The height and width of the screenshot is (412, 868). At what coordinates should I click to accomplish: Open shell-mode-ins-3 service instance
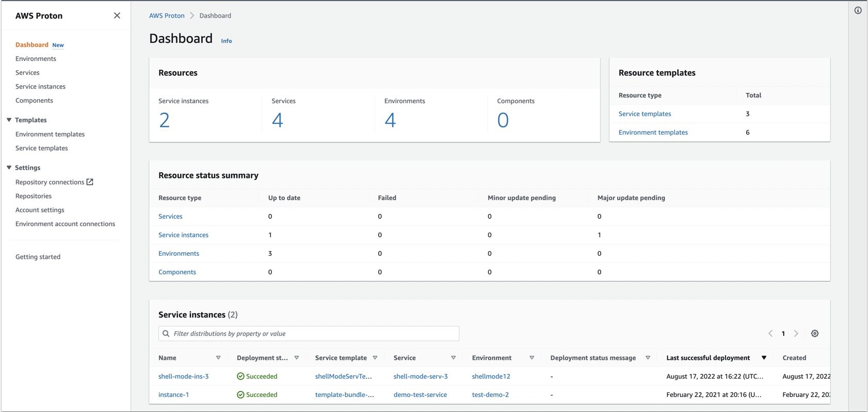tap(183, 376)
